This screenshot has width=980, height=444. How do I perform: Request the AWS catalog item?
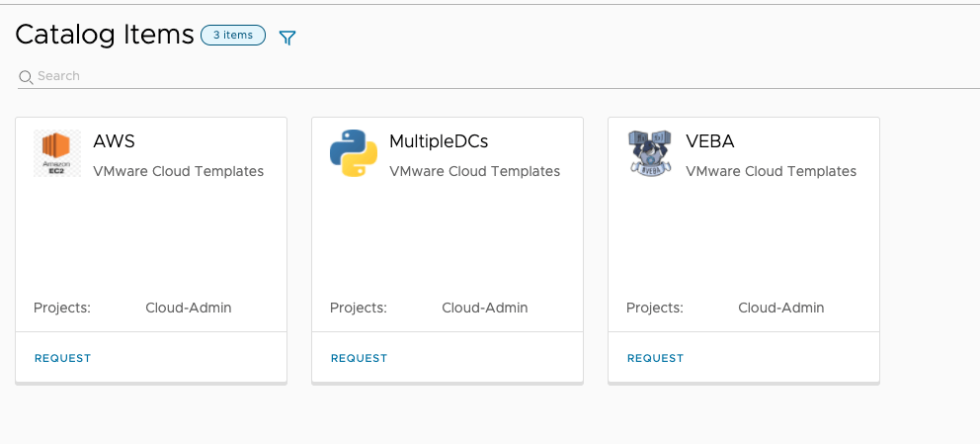pyautogui.click(x=62, y=358)
